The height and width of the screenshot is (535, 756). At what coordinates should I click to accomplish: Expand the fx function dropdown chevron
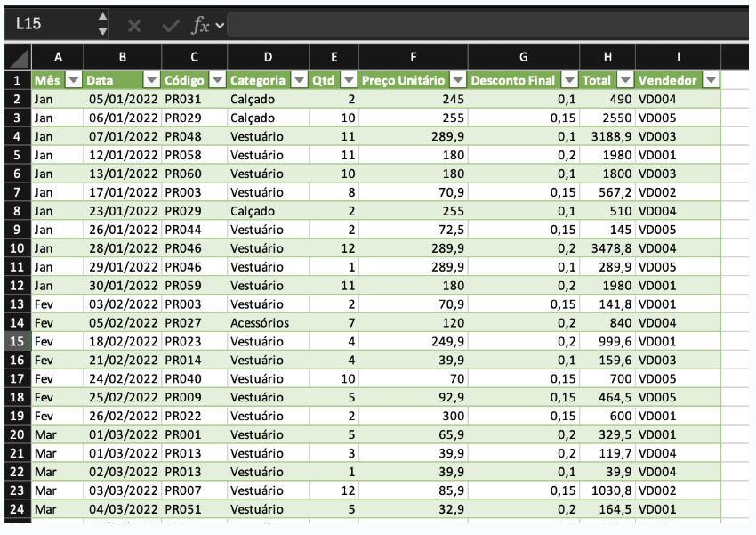coord(220,25)
